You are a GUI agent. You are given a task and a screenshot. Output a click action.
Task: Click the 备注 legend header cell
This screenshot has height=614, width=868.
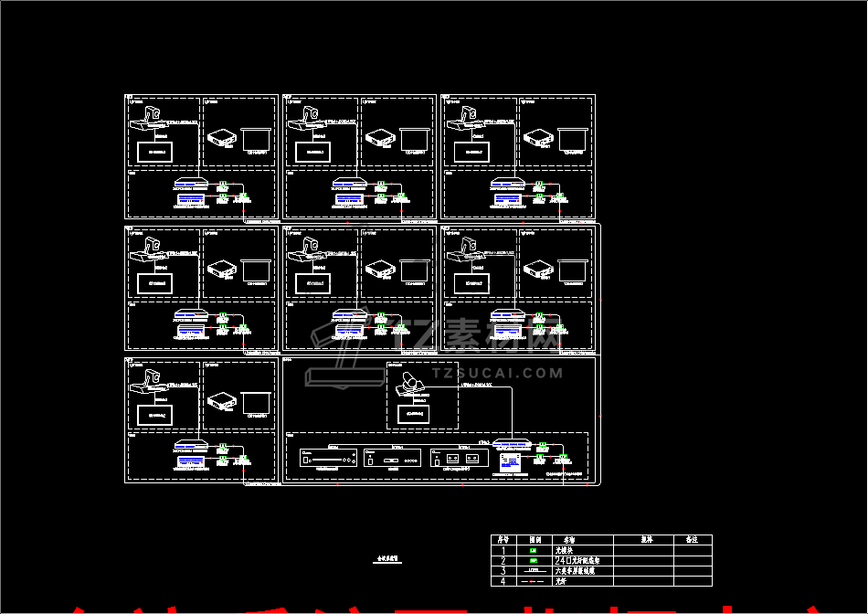click(x=692, y=540)
